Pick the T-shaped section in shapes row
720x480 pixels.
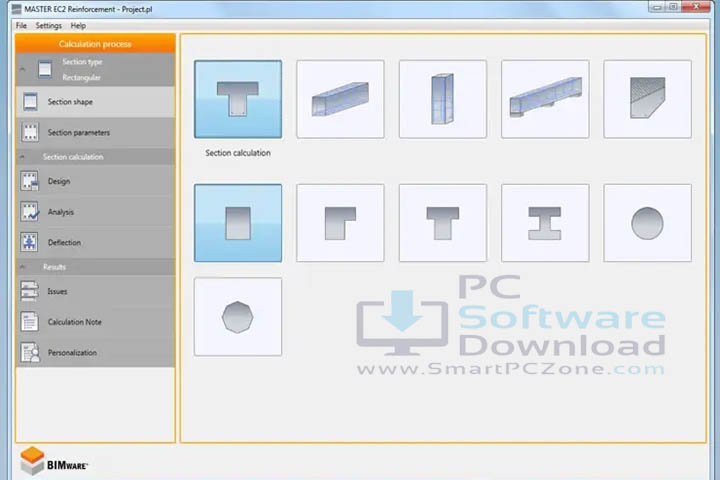click(443, 223)
